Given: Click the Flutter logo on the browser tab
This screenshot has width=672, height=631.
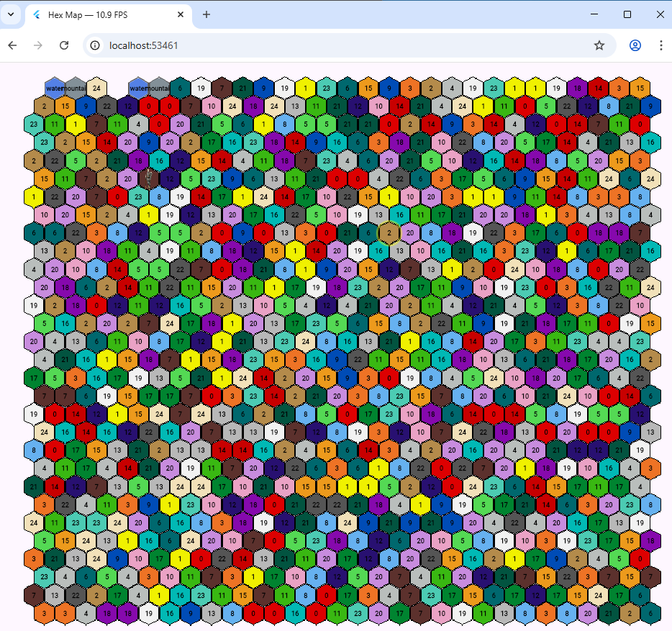Looking at the screenshot, I should coord(36,14).
